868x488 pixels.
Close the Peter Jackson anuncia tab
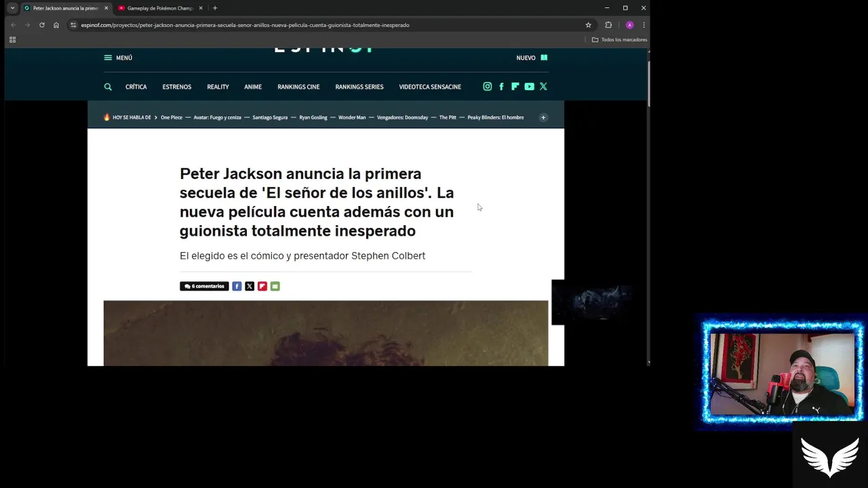coord(106,8)
